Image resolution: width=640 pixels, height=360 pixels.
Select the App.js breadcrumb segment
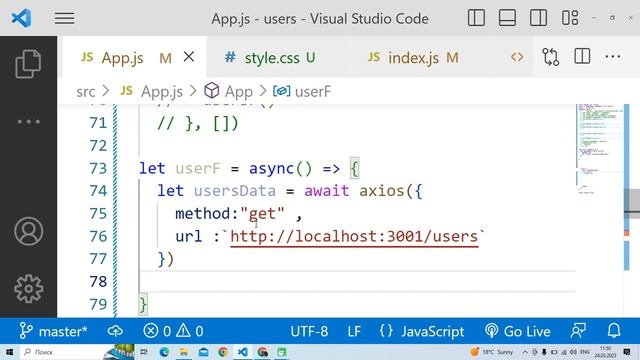162,91
